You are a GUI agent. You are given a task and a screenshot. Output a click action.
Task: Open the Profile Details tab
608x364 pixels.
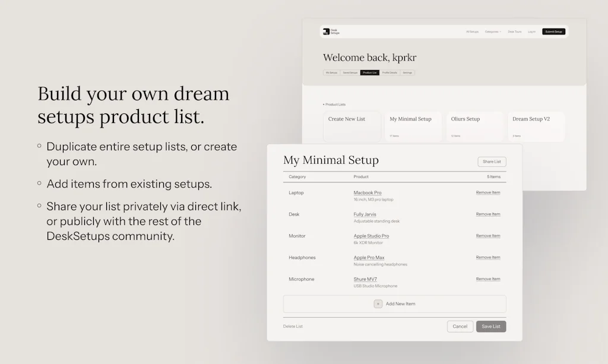point(389,72)
